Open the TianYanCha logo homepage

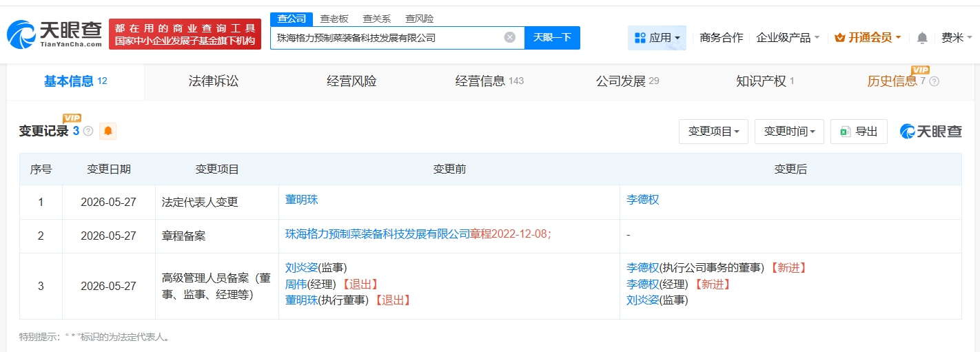(54, 33)
